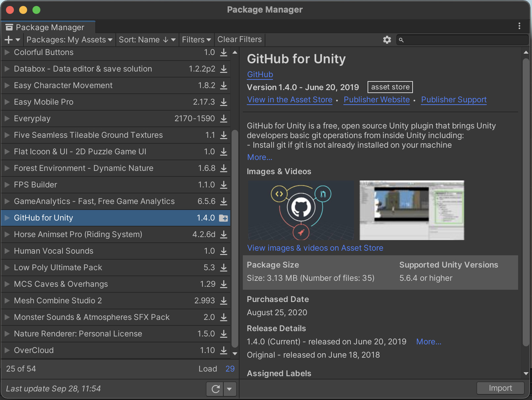
Task: Open the settings gear menu
Action: pyautogui.click(x=387, y=40)
